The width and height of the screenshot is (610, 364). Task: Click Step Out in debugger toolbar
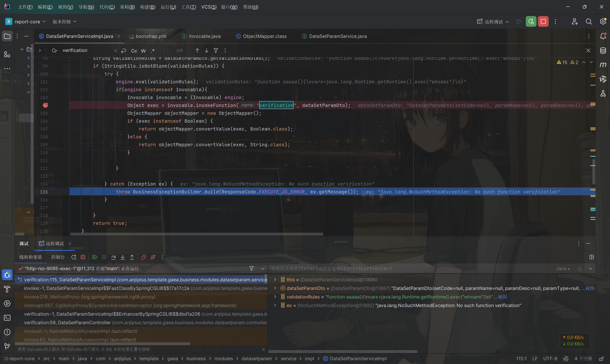(132, 257)
